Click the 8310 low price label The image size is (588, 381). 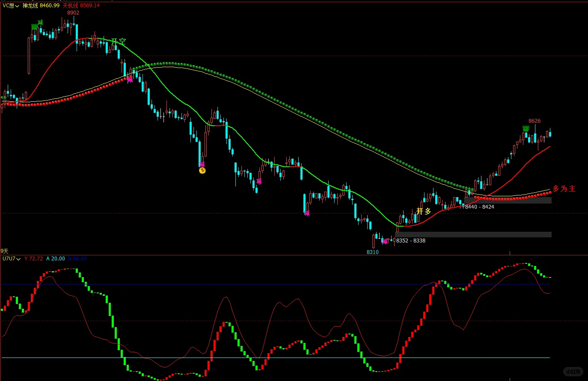(373, 252)
